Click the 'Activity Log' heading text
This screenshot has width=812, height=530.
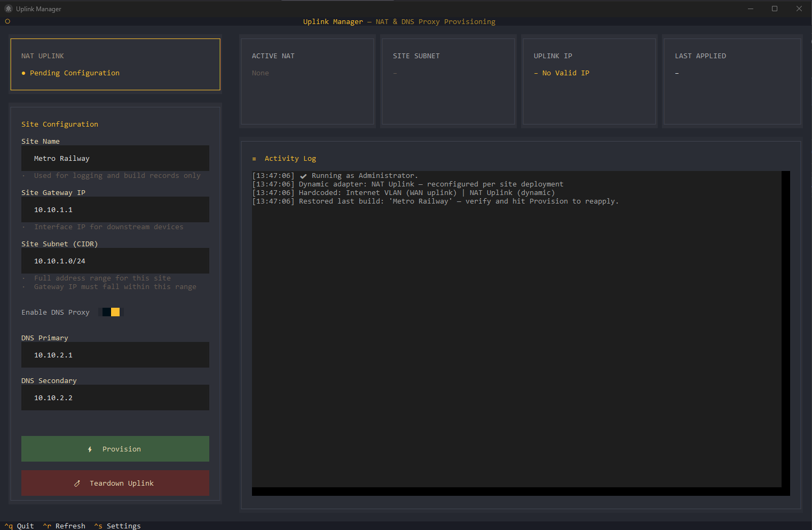click(290, 159)
